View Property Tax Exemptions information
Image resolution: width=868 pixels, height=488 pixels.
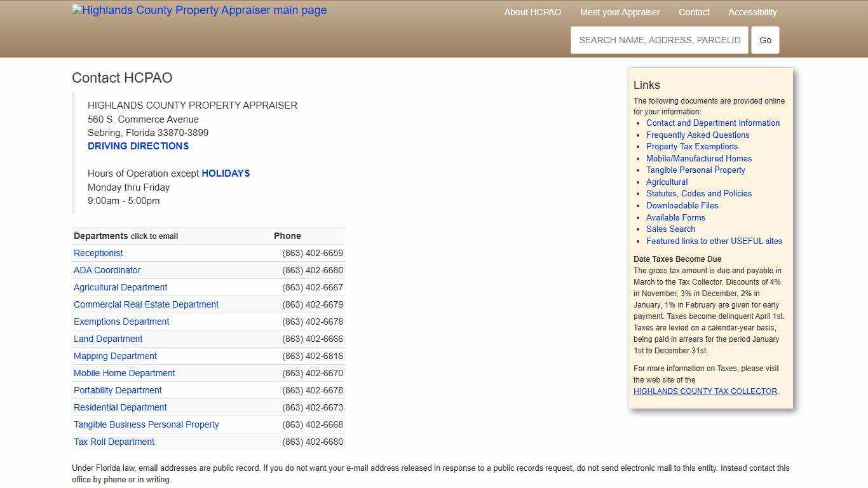click(692, 146)
